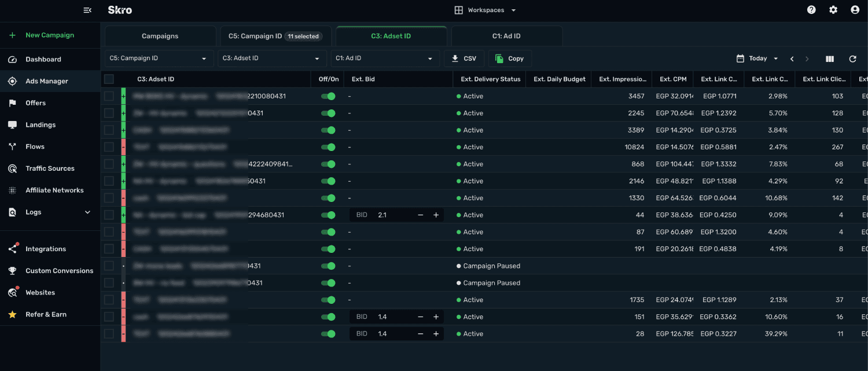Go to the previous date with the left arrow

[792, 58]
